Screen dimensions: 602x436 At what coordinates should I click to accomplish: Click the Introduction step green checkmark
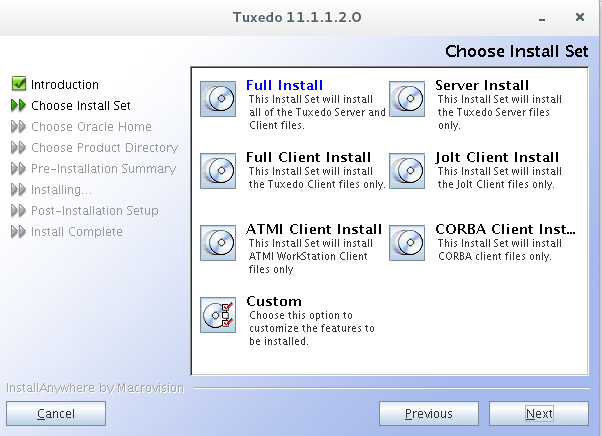coord(19,83)
